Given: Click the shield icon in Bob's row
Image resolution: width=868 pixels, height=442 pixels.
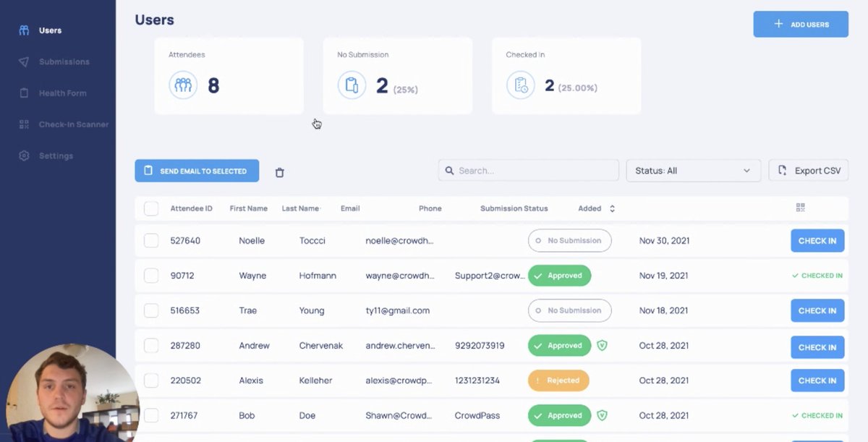Looking at the screenshot, I should click(602, 415).
